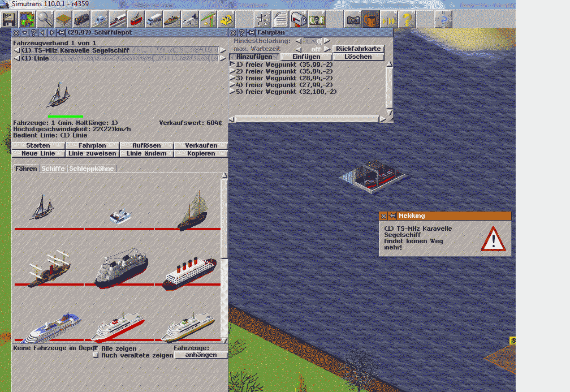The image size is (570, 392).
Task: Open the tram tools menu
Action: pos(136,19)
